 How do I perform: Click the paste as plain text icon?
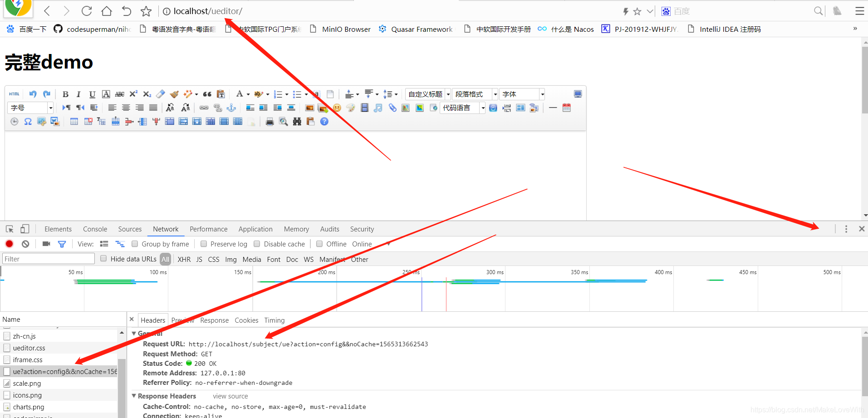[221, 94]
